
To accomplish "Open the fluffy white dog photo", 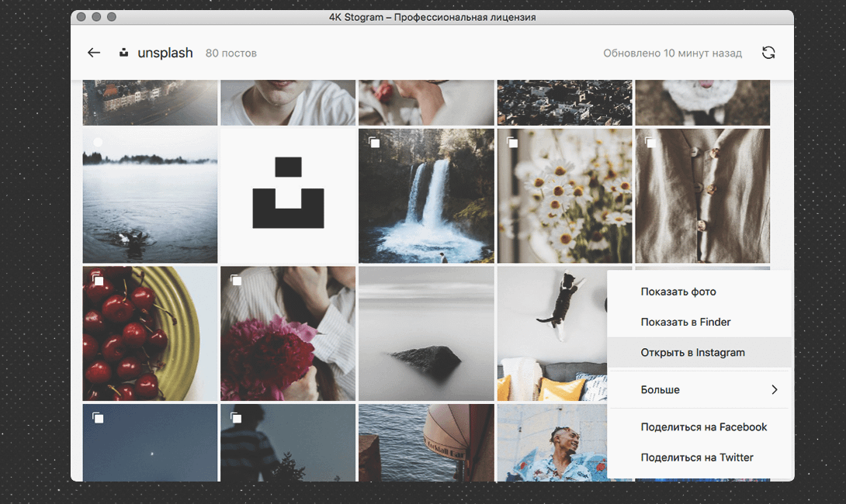I will coord(702,102).
